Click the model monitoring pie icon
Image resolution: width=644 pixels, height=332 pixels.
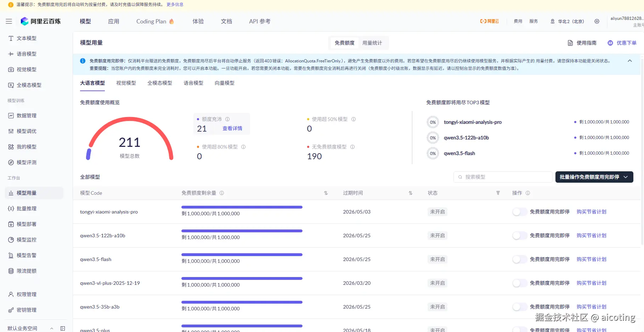pyautogui.click(x=11, y=240)
